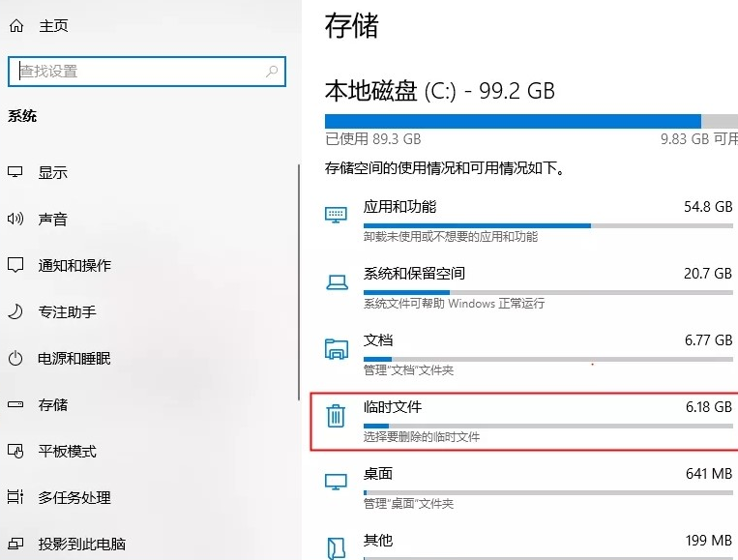738x560 pixels.
Task: Click the Display monitor icon
Action: pyautogui.click(x=15, y=173)
